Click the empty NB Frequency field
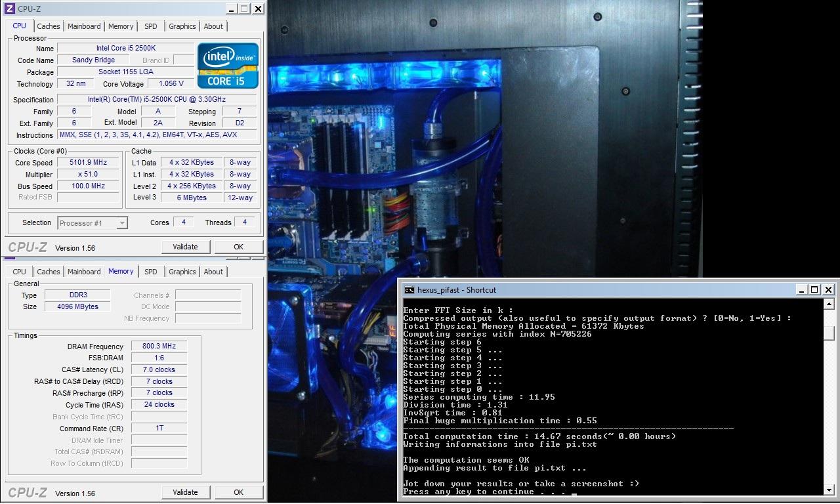 point(208,318)
